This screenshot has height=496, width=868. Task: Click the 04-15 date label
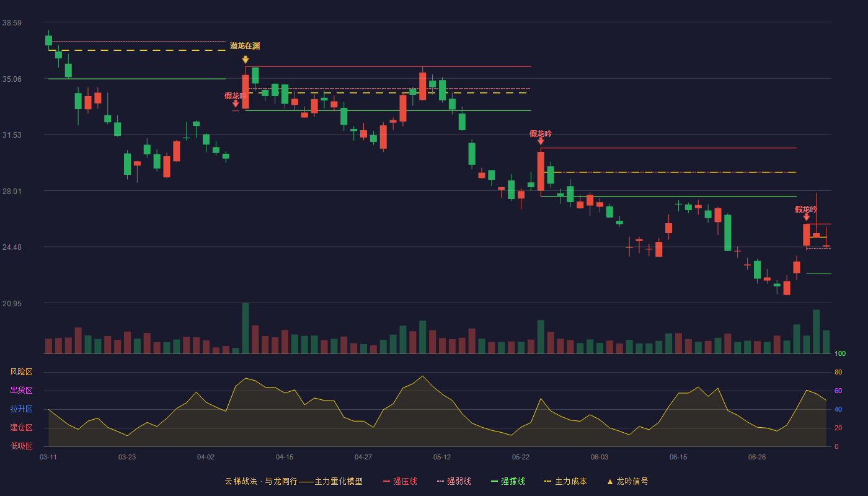pyautogui.click(x=285, y=457)
